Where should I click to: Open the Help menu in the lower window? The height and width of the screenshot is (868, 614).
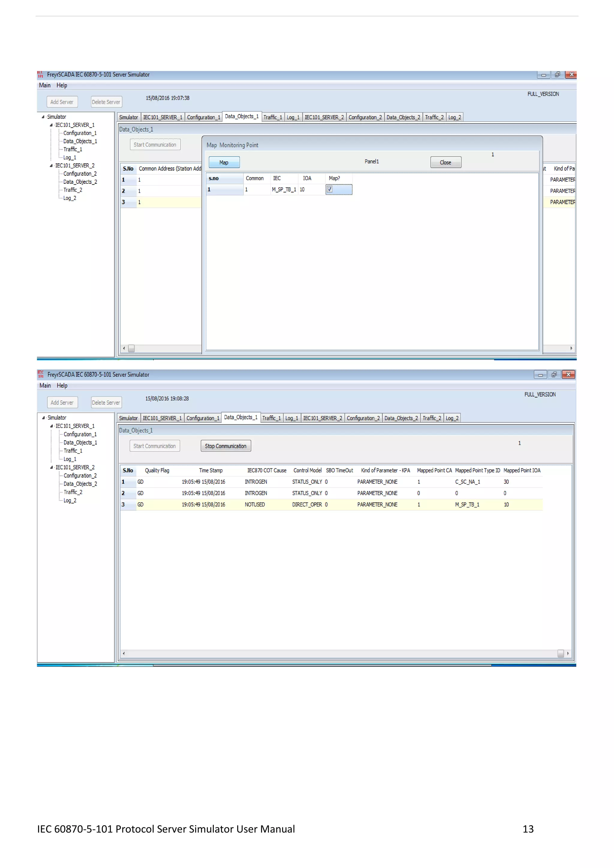[62, 386]
